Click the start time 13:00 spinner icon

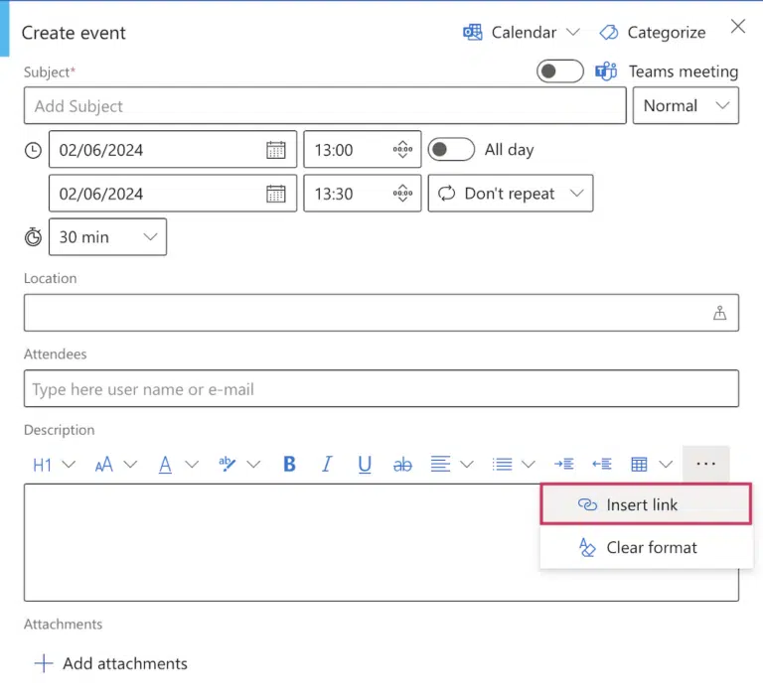point(403,149)
